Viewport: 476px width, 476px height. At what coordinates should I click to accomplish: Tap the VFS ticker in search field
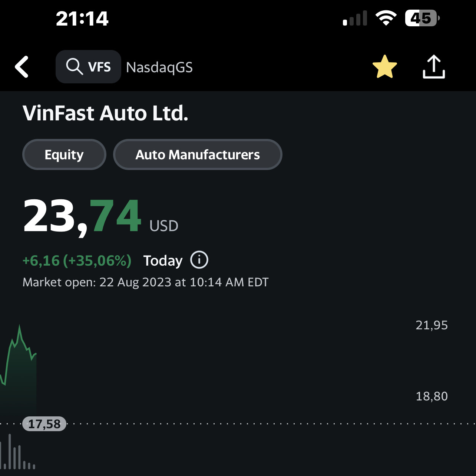[x=99, y=67]
